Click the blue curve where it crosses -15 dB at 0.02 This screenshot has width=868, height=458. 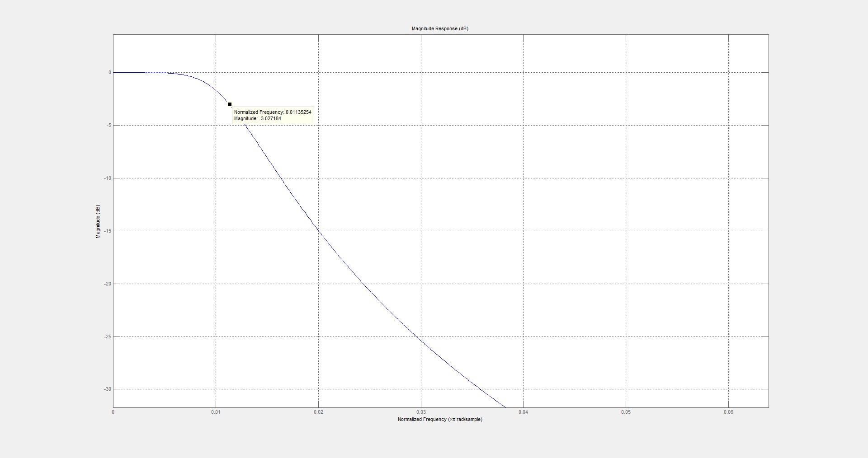tap(318, 231)
